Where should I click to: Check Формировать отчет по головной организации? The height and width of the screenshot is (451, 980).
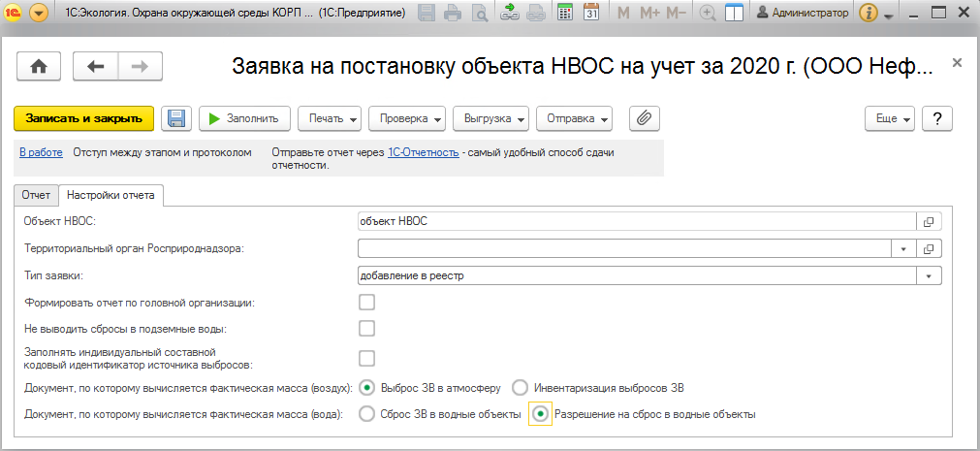coord(366,303)
